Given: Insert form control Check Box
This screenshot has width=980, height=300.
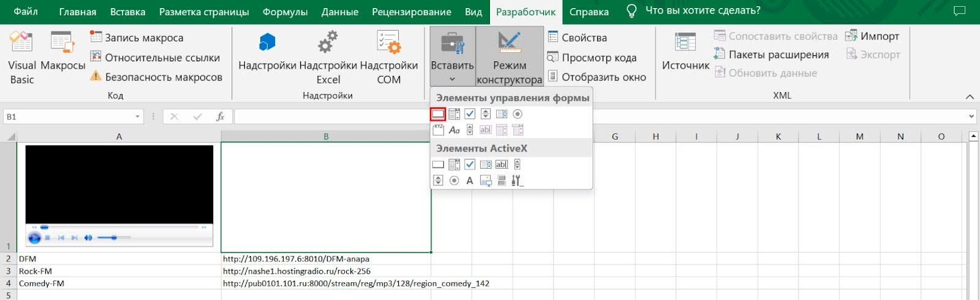Looking at the screenshot, I should coord(470,113).
